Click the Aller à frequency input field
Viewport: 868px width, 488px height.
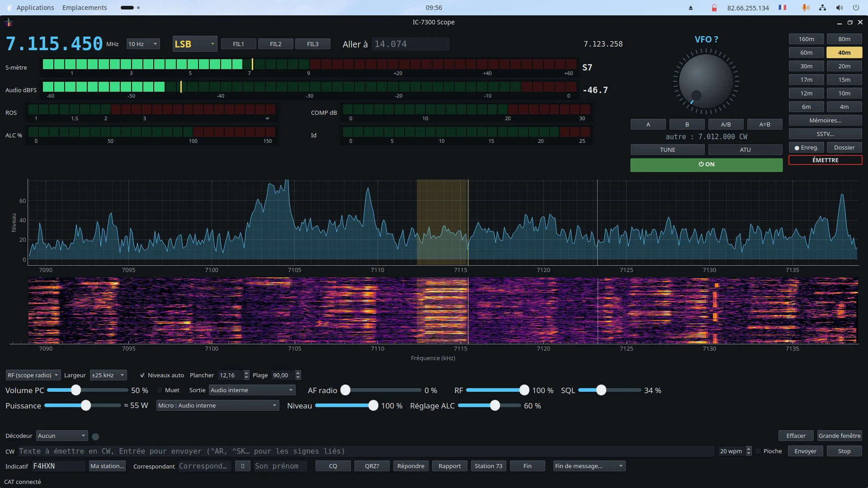tap(410, 44)
